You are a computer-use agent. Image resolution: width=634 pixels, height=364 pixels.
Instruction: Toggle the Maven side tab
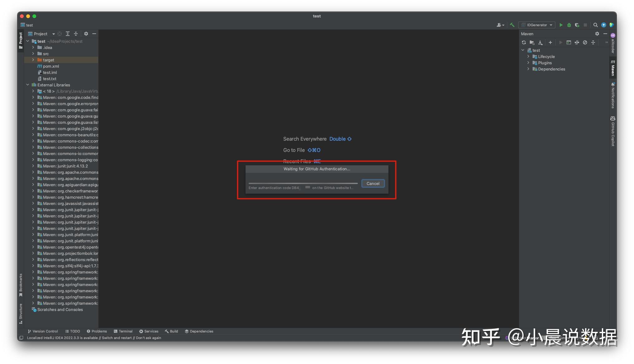613,68
